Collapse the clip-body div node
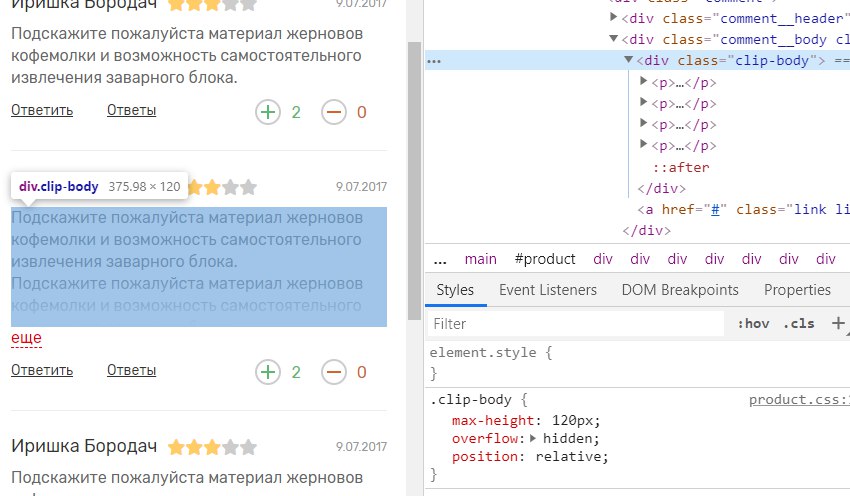The image size is (850, 496). pyautogui.click(x=628, y=60)
